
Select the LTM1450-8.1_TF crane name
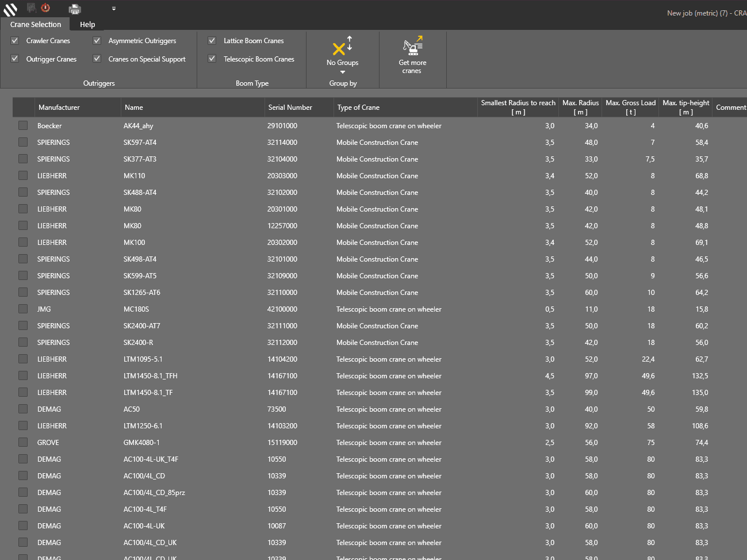point(148,393)
